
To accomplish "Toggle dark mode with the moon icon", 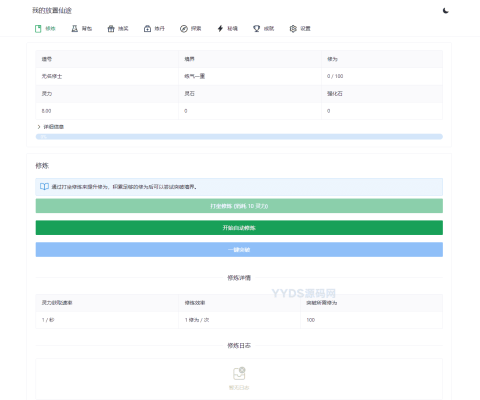I will pyautogui.click(x=446, y=11).
